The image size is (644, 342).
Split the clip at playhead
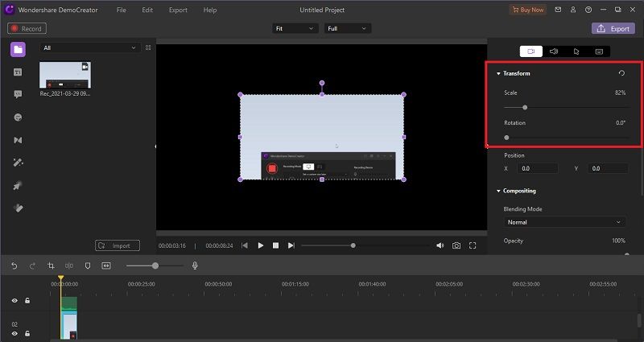[x=69, y=266]
